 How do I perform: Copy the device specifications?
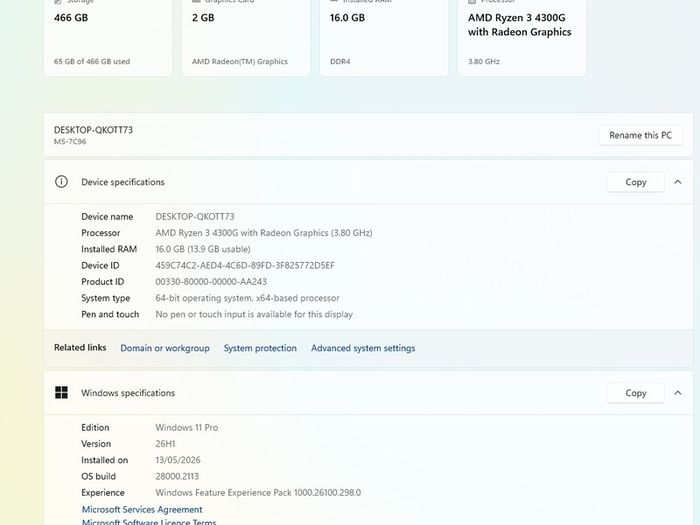[x=635, y=182]
